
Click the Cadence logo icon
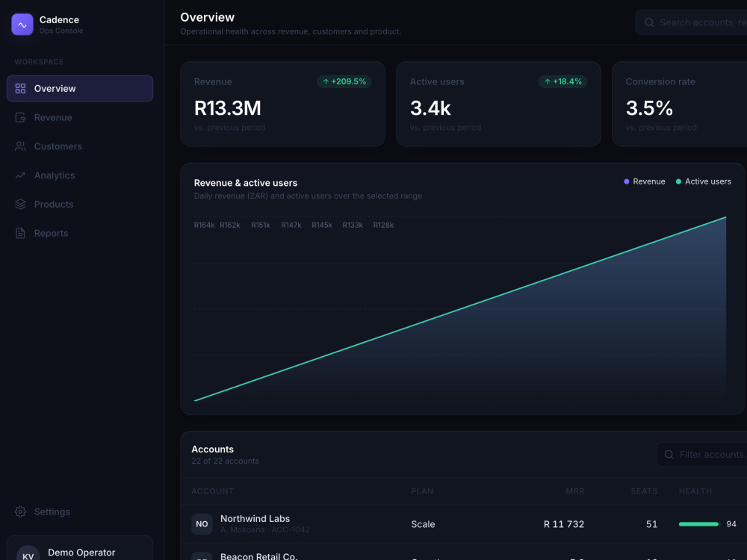click(22, 25)
